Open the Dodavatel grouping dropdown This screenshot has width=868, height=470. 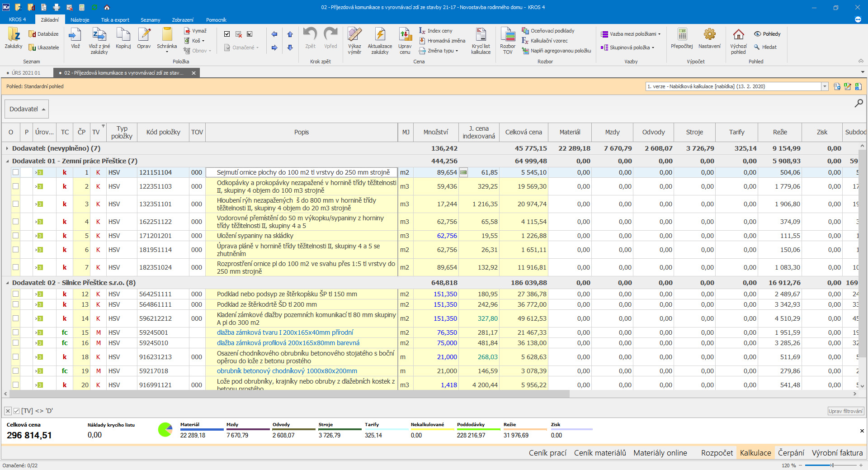pyautogui.click(x=27, y=109)
